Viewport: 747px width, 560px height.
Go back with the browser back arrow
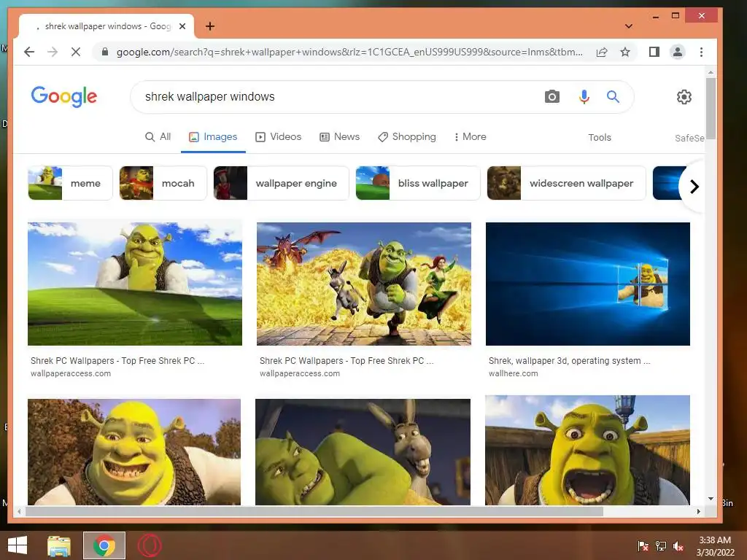(x=29, y=52)
